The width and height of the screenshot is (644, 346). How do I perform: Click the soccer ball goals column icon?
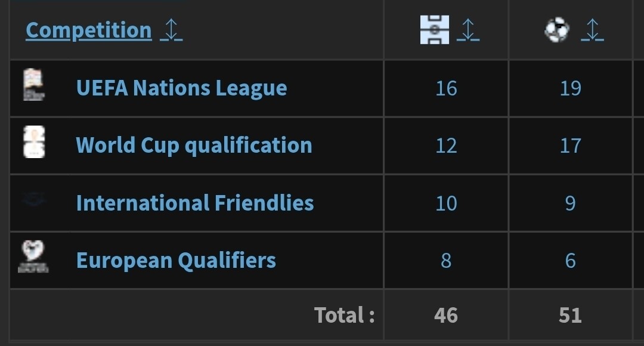[557, 30]
